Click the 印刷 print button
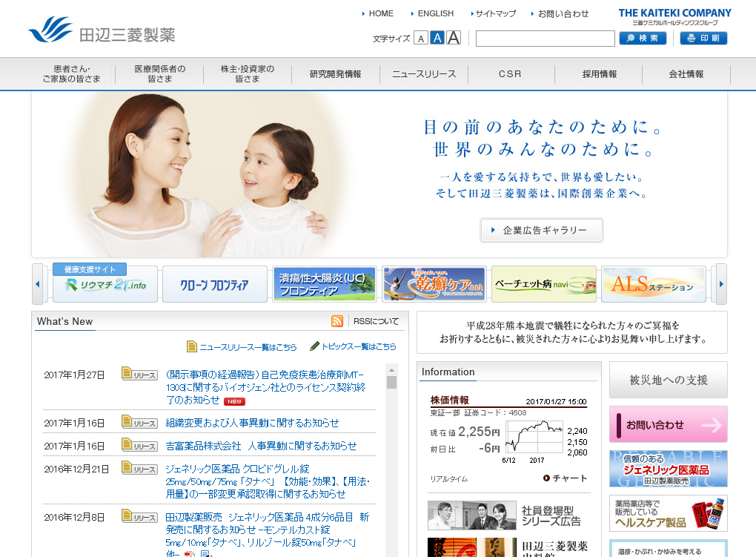Viewport: 756px width, 557px height. [x=703, y=38]
